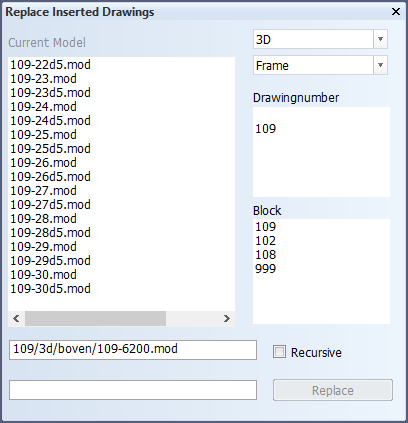
Task: Select drawing number 109
Action: pyautogui.click(x=265, y=129)
